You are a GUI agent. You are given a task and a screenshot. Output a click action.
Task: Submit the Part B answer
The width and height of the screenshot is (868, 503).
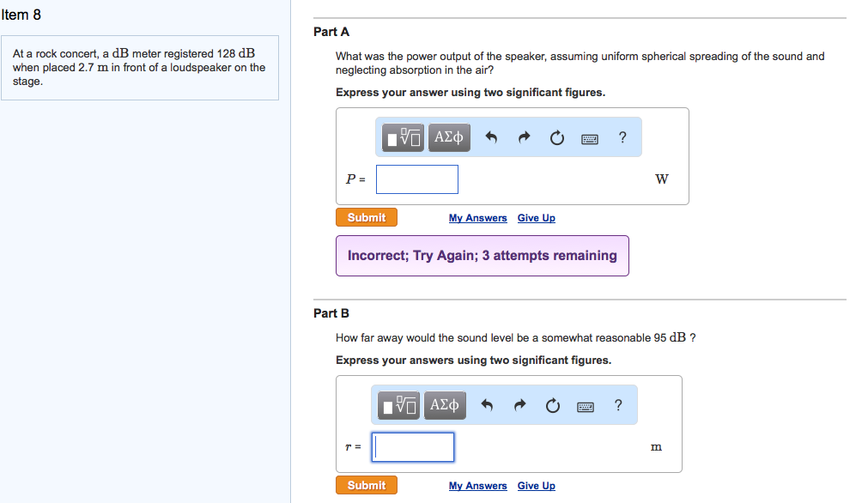367,485
